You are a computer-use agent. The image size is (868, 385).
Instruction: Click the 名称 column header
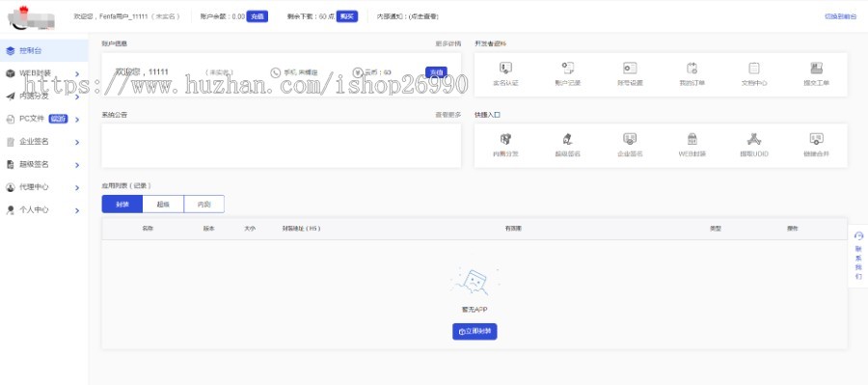pyautogui.click(x=148, y=229)
